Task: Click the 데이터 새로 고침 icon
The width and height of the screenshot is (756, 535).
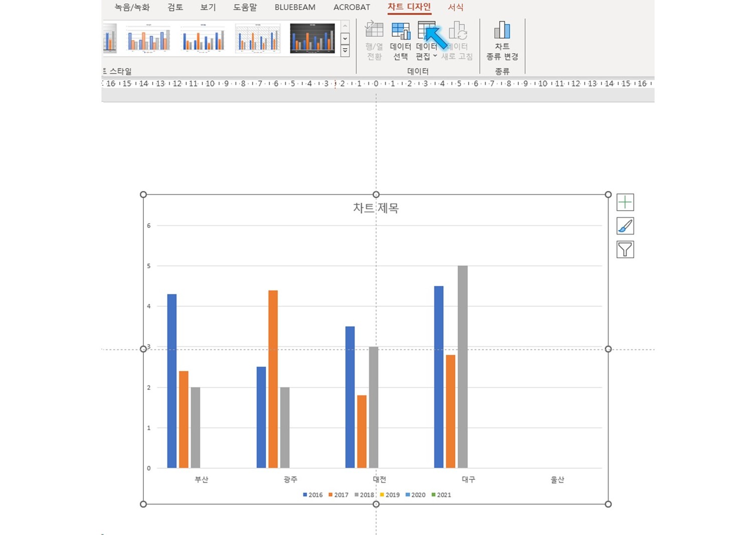Action: pos(457,41)
